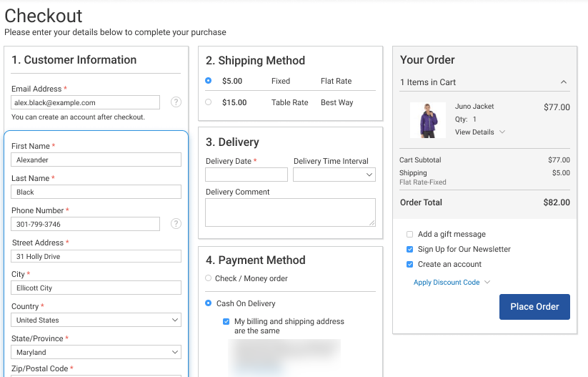
Task: Click the Cart Subtotal $77.00 value
Action: point(559,160)
